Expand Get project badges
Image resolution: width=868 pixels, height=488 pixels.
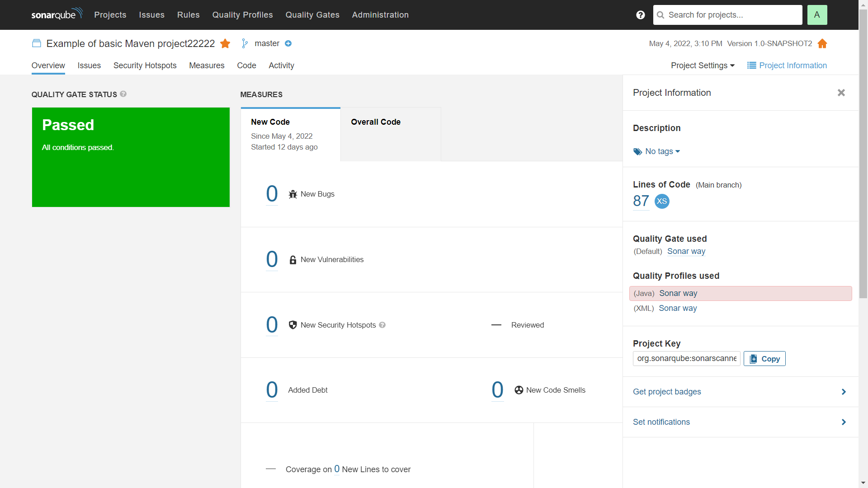(741, 392)
